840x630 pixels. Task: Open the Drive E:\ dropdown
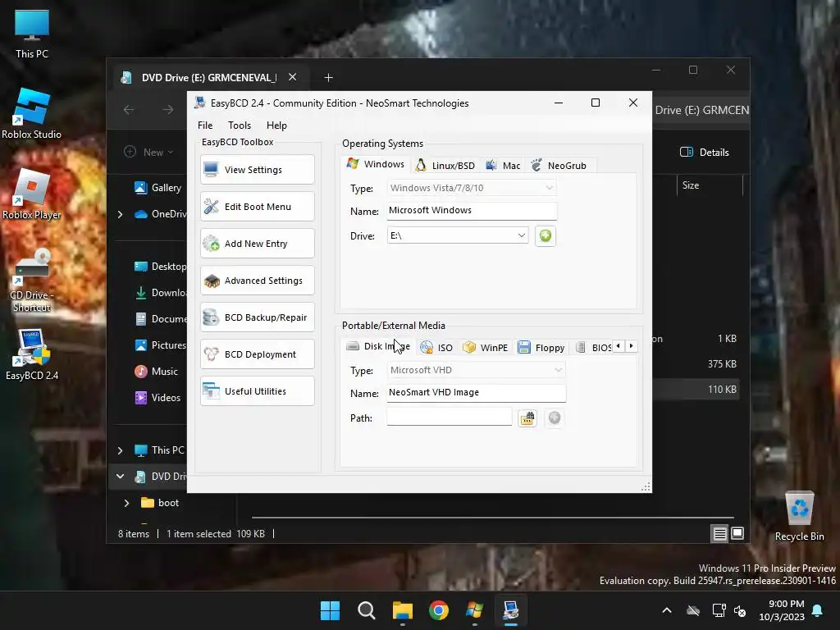click(458, 235)
